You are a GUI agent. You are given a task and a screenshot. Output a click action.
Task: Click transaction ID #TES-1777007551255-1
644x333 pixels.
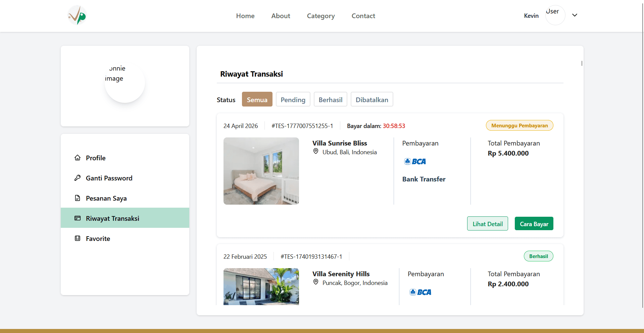302,126
